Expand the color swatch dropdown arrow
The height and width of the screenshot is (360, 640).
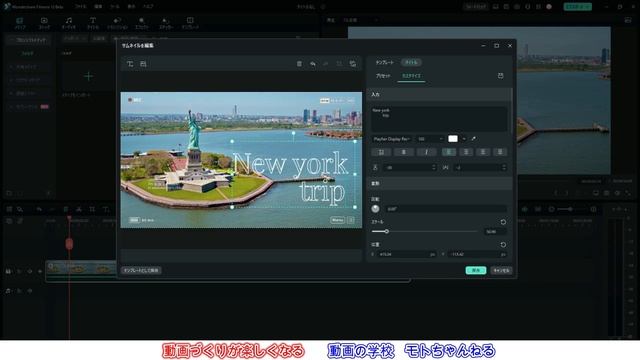coord(464,139)
